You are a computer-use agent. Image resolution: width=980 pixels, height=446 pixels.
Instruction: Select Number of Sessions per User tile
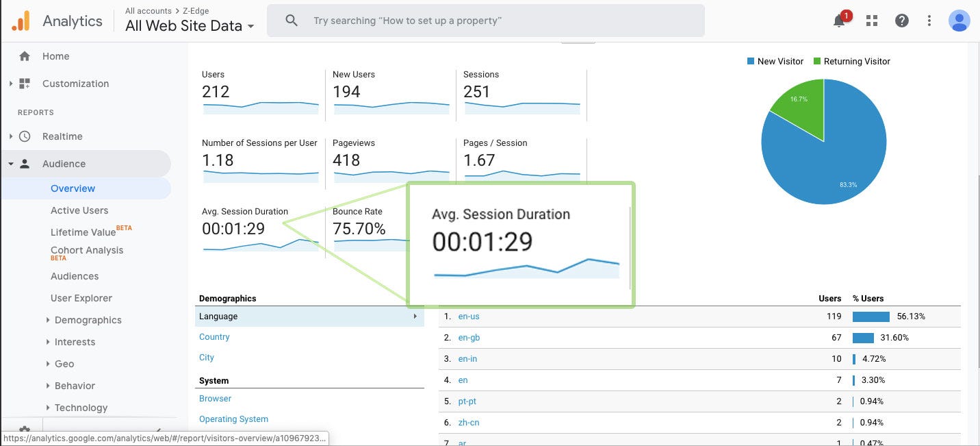click(260, 163)
